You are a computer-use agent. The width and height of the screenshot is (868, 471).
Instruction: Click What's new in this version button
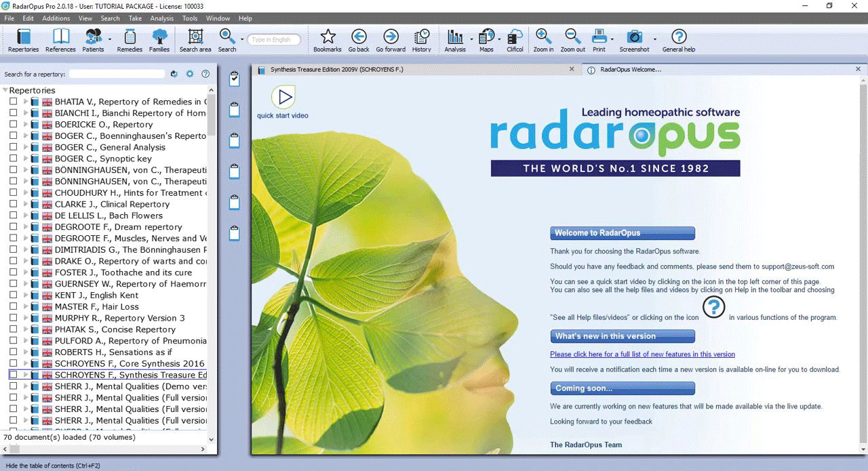(623, 336)
